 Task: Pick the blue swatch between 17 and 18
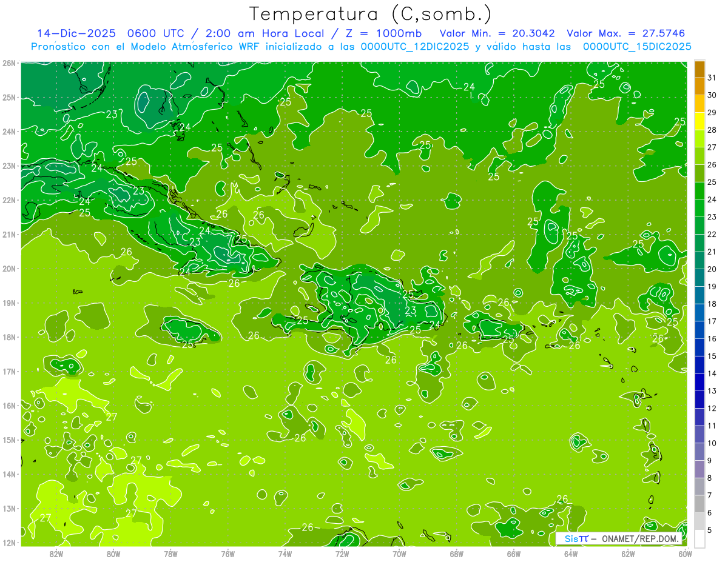point(699,313)
